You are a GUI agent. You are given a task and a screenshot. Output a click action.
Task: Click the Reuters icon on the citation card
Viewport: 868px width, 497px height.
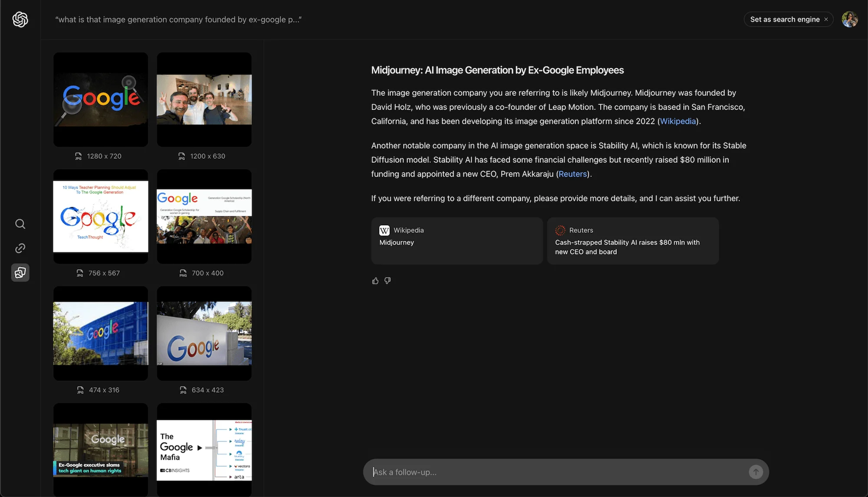click(560, 230)
